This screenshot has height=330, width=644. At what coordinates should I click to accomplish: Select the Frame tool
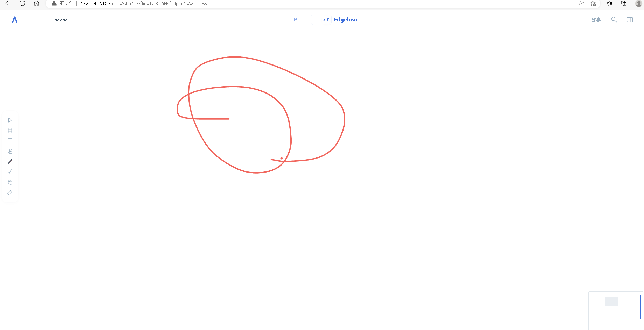click(10, 130)
